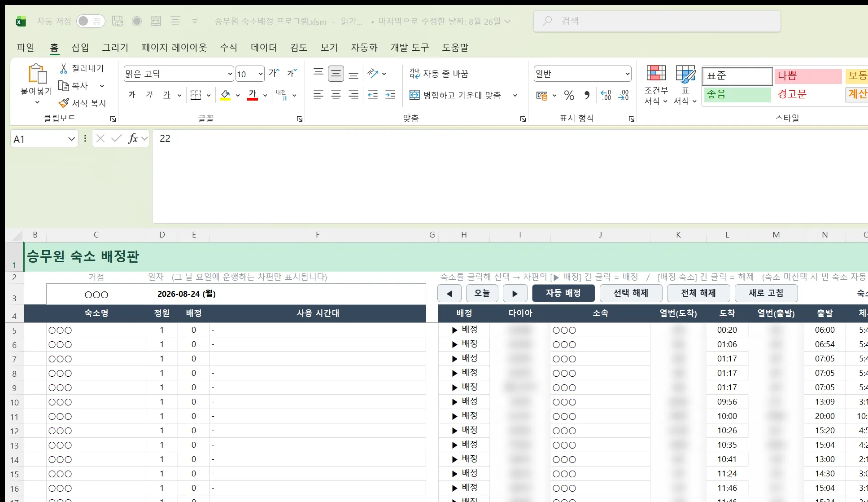868x502 pixels.
Task: Click the increase decimal icon
Action: [x=606, y=95]
